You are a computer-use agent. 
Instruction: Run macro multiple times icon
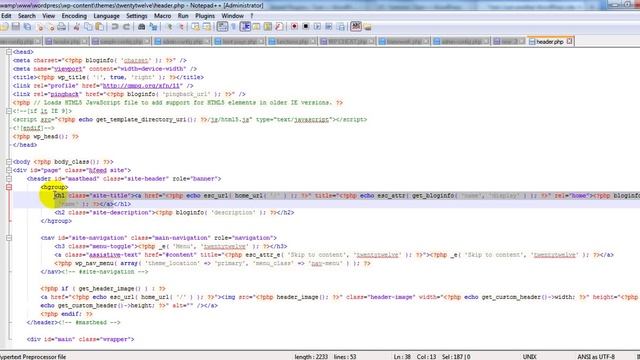point(329,27)
